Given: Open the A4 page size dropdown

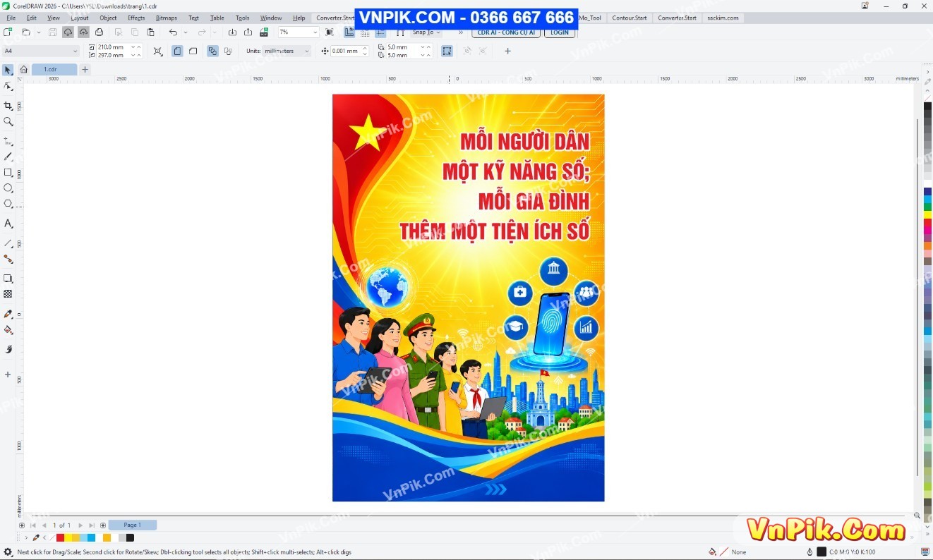Looking at the screenshot, I should [x=75, y=51].
